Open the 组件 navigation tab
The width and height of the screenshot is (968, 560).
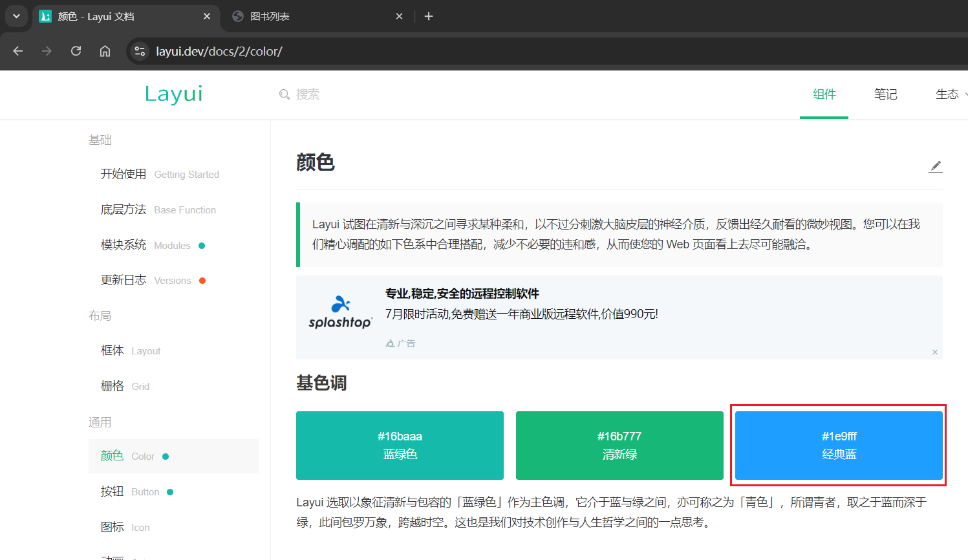pyautogui.click(x=824, y=94)
